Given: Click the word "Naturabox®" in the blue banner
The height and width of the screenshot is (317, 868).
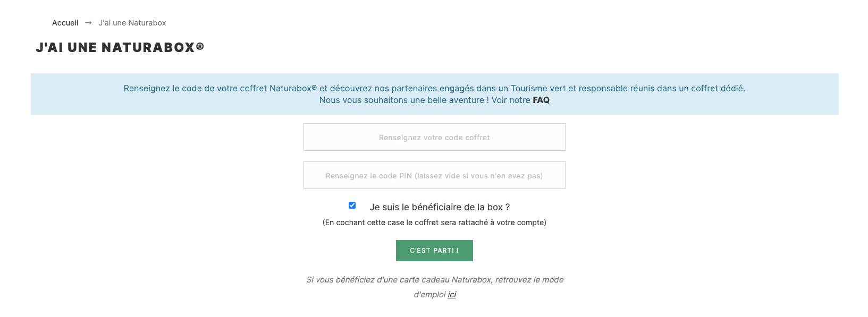Looking at the screenshot, I should click(293, 89).
